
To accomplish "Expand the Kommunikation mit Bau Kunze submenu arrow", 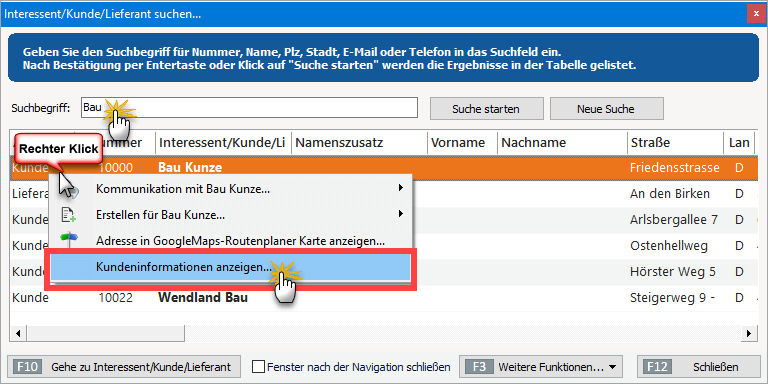I will coord(401,188).
